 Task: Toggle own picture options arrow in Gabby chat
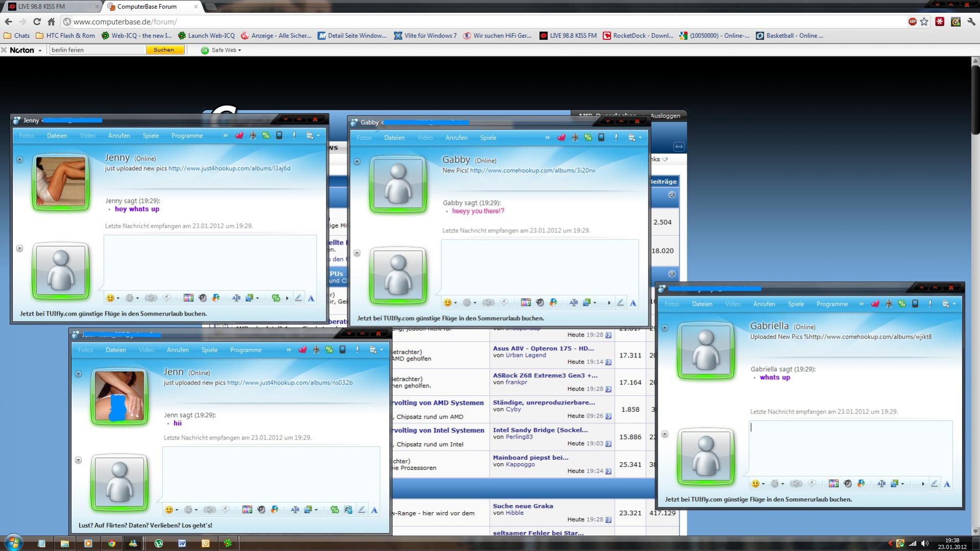[x=357, y=253]
